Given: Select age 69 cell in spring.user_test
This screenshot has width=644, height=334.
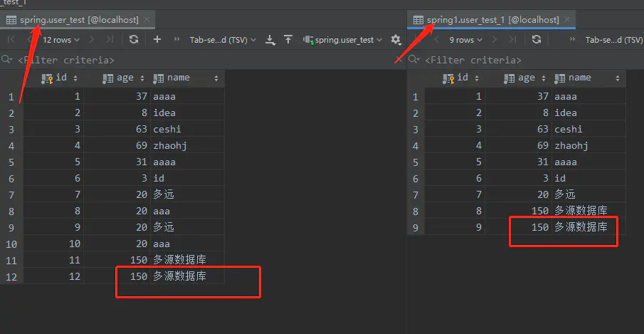Looking at the screenshot, I should (117, 145).
